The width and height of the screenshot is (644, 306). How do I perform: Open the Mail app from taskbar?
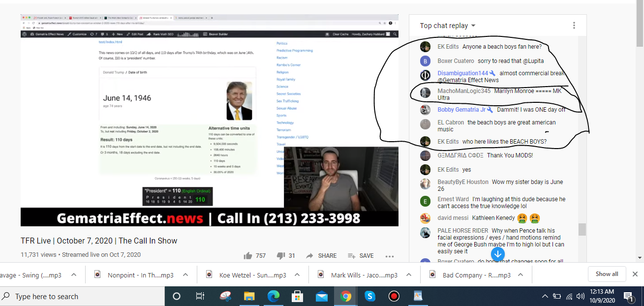pyautogui.click(x=322, y=296)
